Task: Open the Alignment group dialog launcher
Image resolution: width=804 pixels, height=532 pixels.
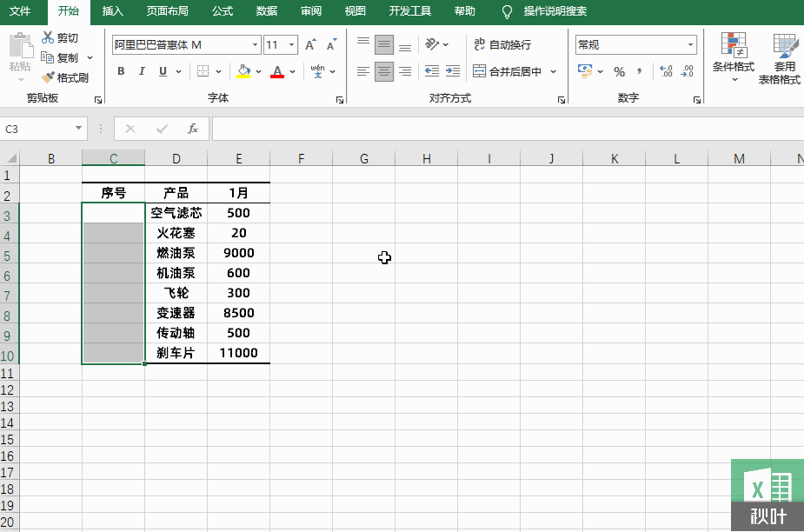Action: point(561,99)
